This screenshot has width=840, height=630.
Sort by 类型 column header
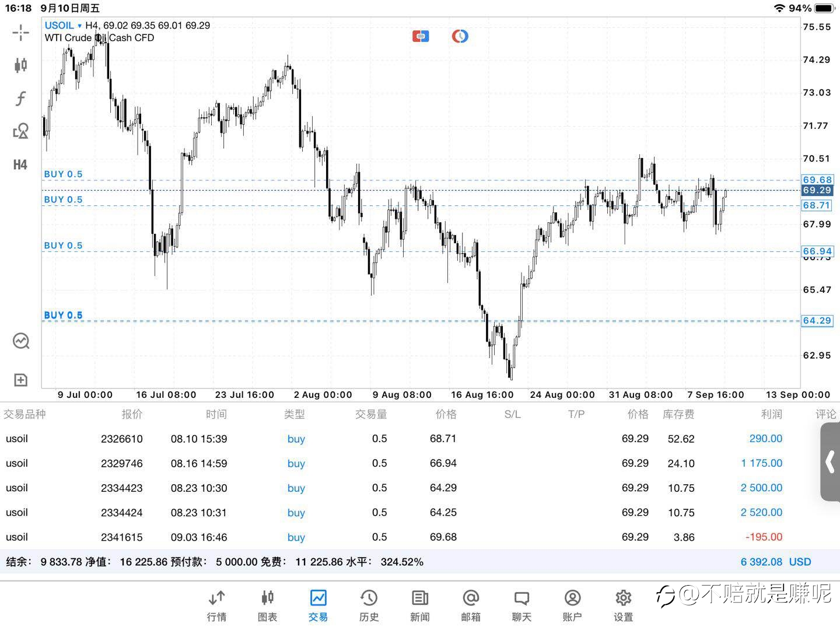tap(294, 414)
